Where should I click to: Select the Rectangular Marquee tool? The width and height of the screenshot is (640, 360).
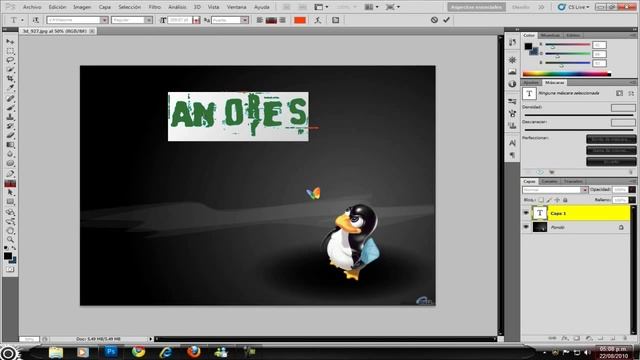10,51
